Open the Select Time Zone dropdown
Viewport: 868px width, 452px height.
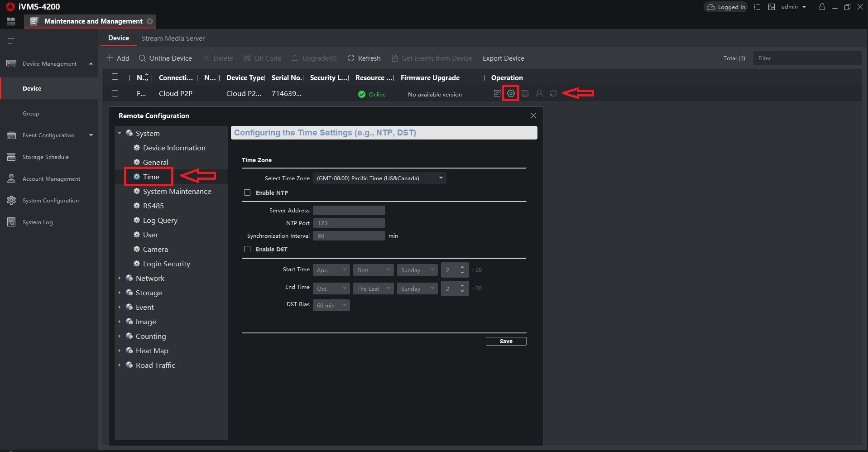[x=379, y=178]
